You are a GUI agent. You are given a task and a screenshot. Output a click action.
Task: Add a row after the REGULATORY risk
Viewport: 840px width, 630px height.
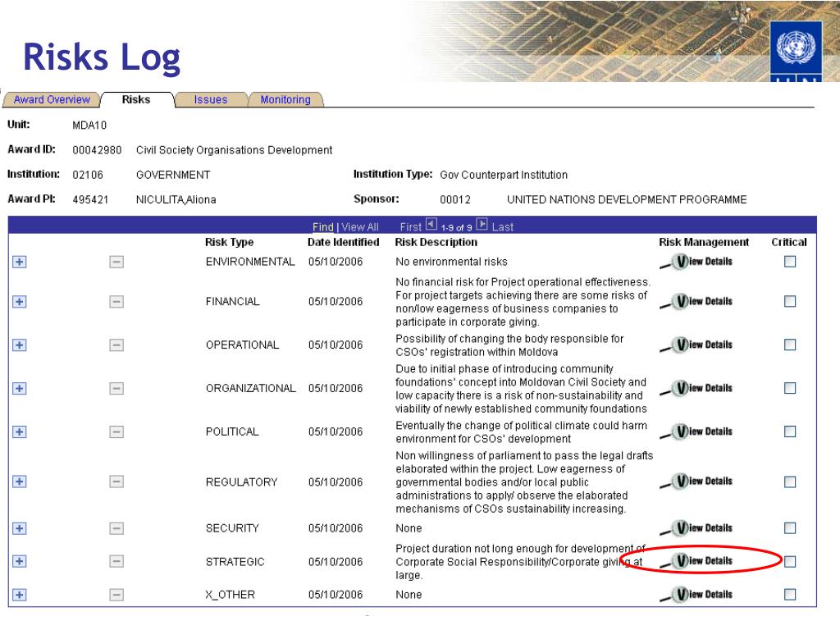pos(20,482)
